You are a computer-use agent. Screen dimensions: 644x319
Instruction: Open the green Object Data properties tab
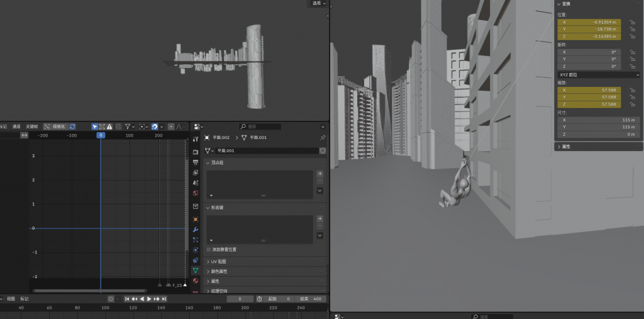pos(196,271)
